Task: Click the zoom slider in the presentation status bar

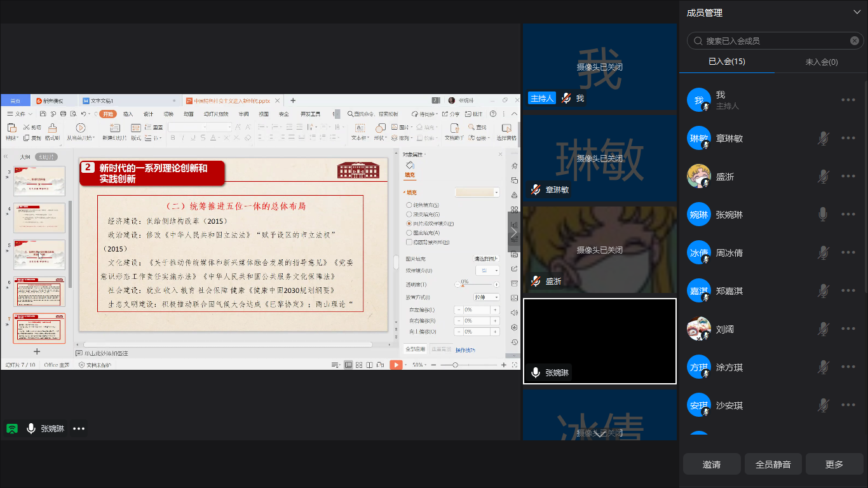Action: pyautogui.click(x=454, y=365)
